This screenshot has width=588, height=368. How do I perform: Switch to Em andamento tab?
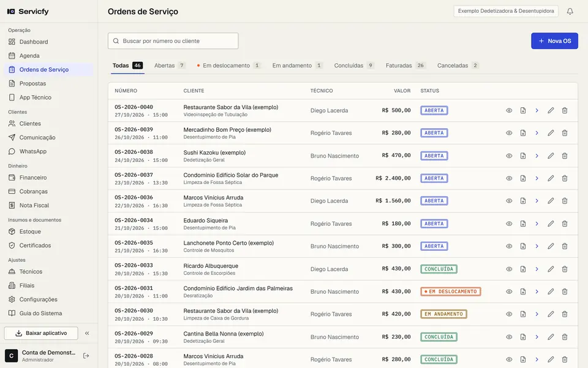tap(298, 66)
